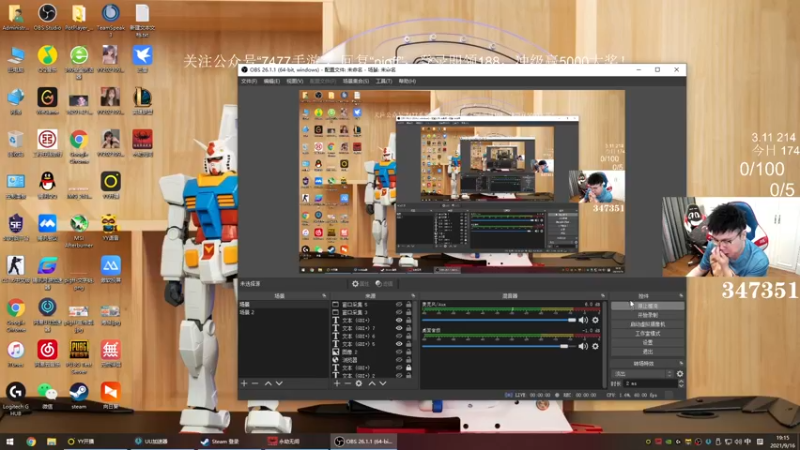
Task: Open the QQ penguin desktop icon
Action: coord(47,185)
